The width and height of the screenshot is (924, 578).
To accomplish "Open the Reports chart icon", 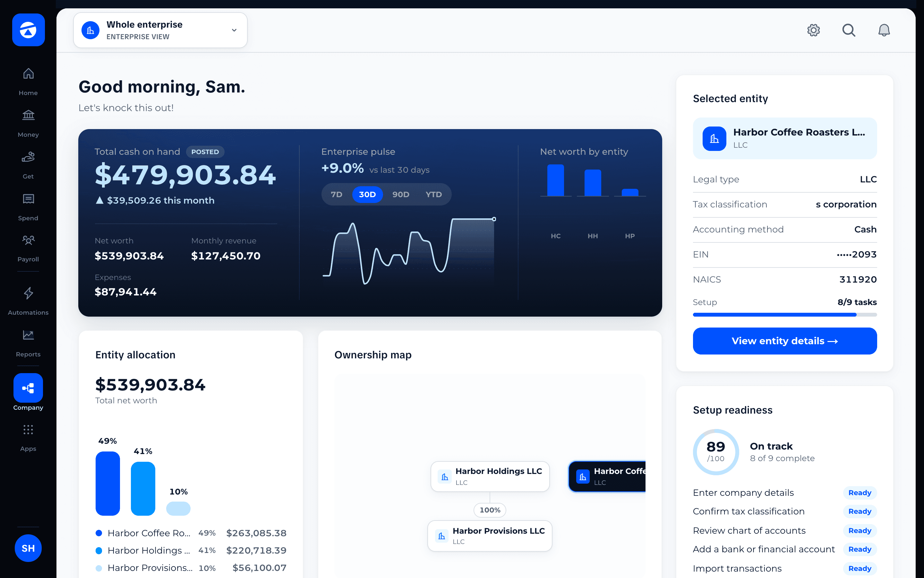I will 28,335.
